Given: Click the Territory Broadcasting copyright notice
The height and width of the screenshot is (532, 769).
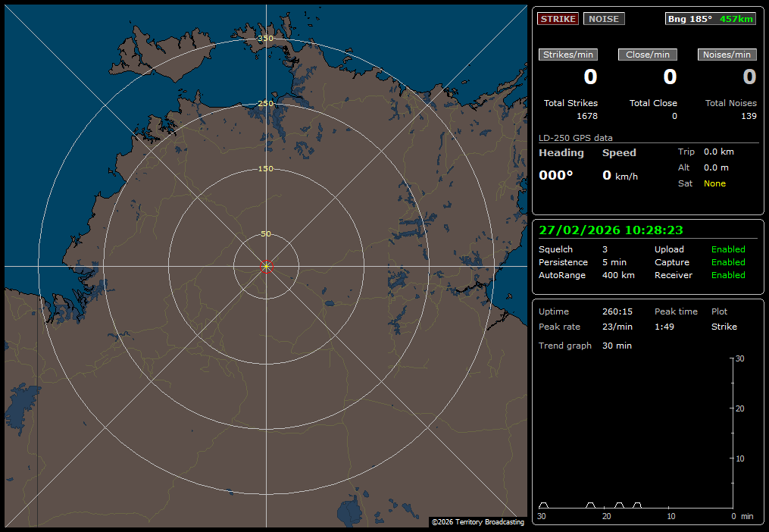Looking at the screenshot, I should (x=477, y=522).
